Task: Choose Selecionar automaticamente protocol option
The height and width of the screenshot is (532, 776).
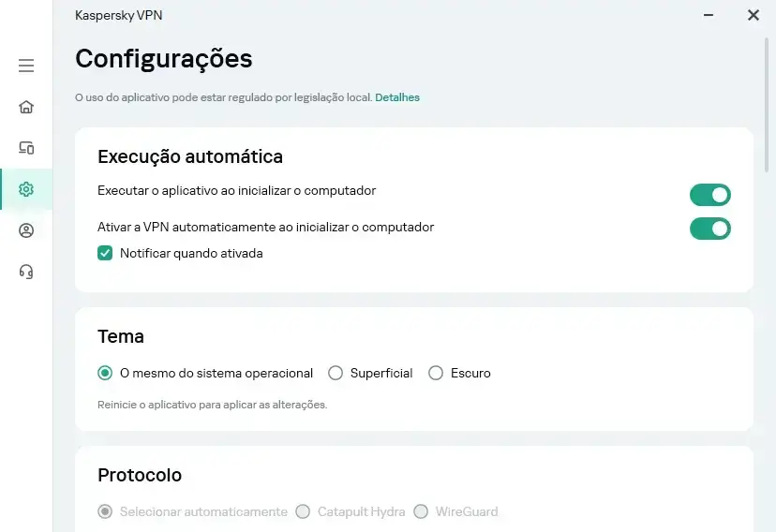Action: (x=105, y=511)
